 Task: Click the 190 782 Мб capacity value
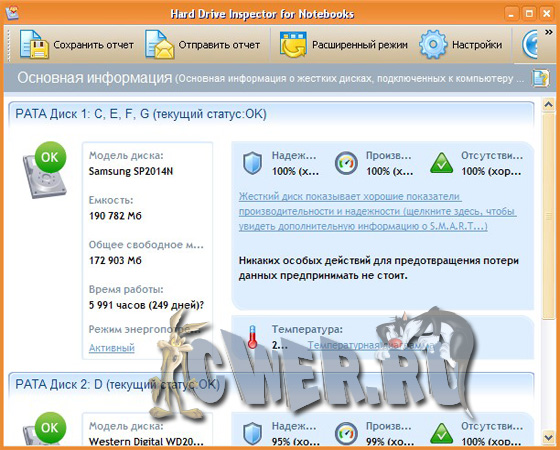point(115,216)
